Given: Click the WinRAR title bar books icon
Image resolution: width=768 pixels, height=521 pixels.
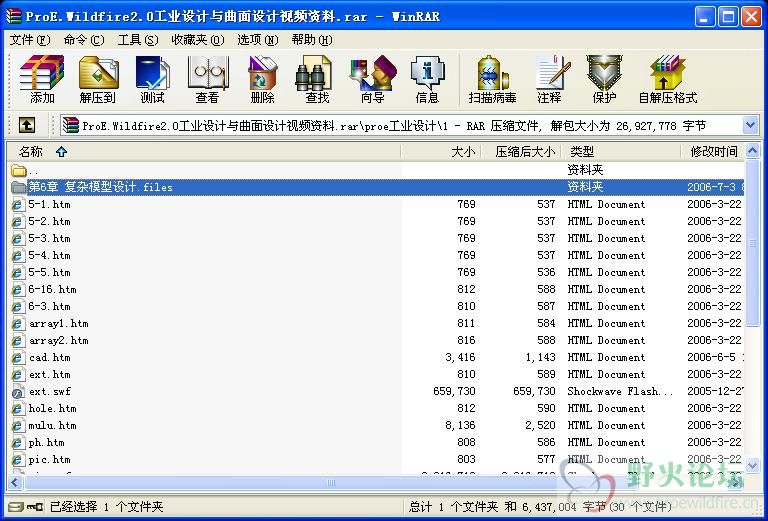Looking at the screenshot, I should tap(14, 16).
